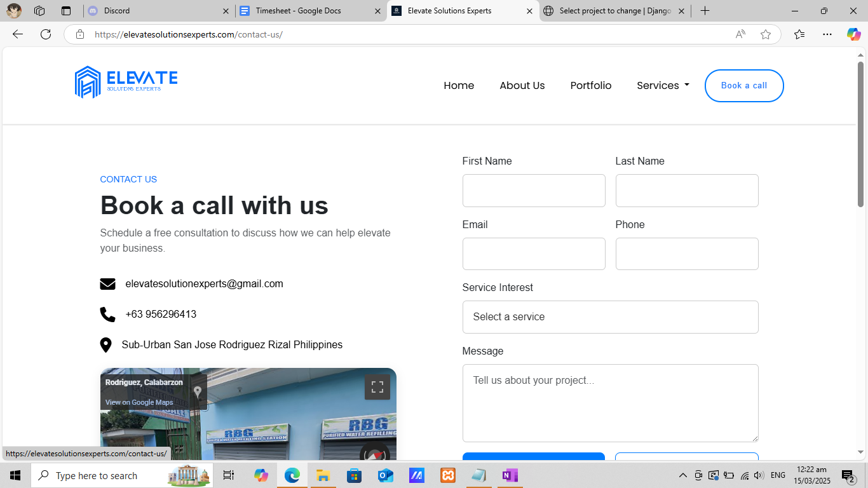Switch to the Discord tab
This screenshot has height=488, width=868.
[x=158, y=11]
